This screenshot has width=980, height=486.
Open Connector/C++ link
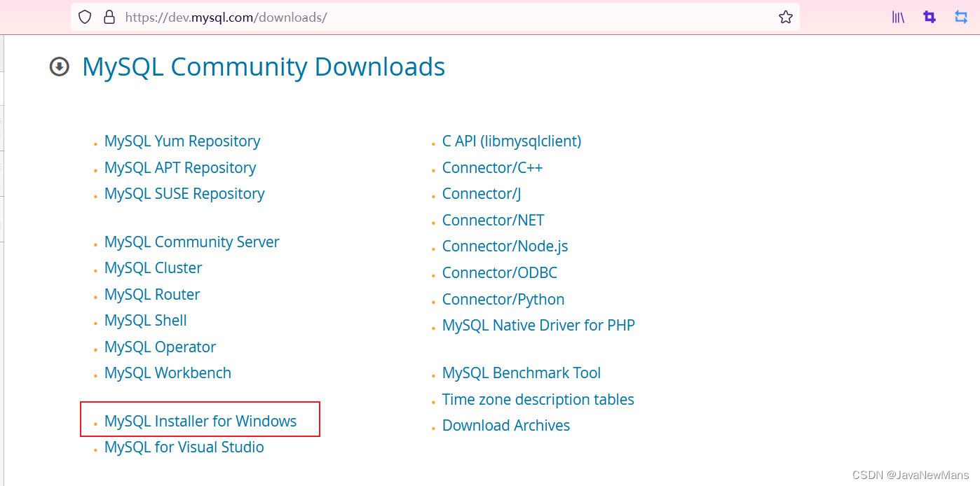(492, 168)
